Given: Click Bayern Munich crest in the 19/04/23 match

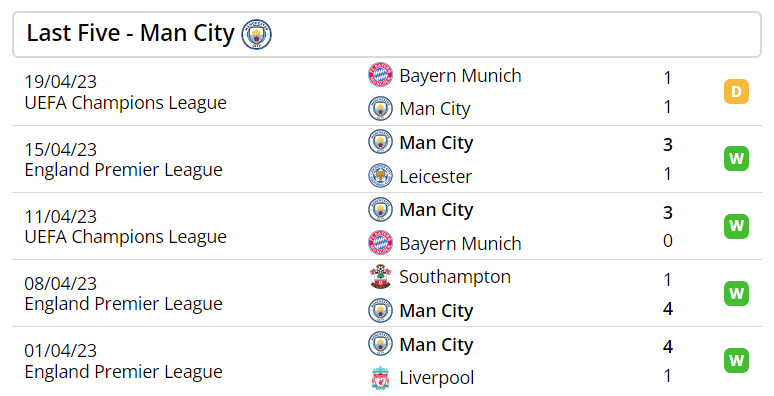Looking at the screenshot, I should pyautogui.click(x=381, y=75).
